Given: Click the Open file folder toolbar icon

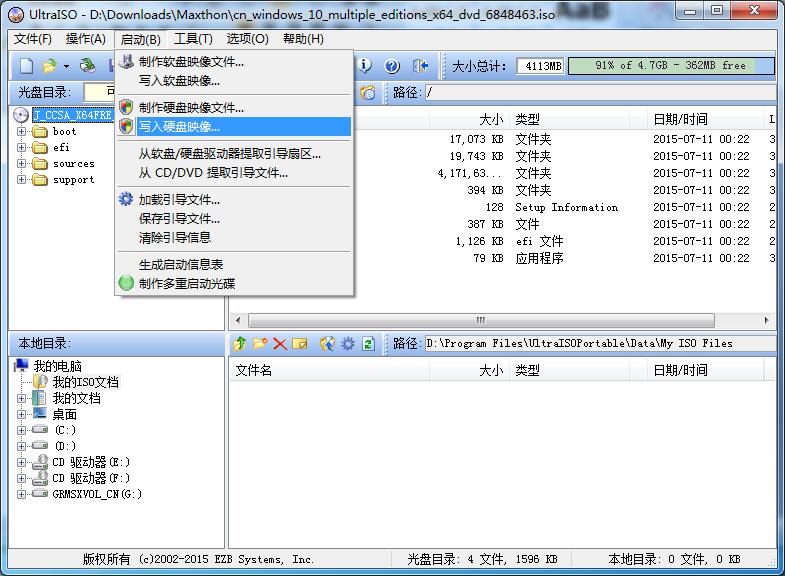Looking at the screenshot, I should [x=50, y=66].
